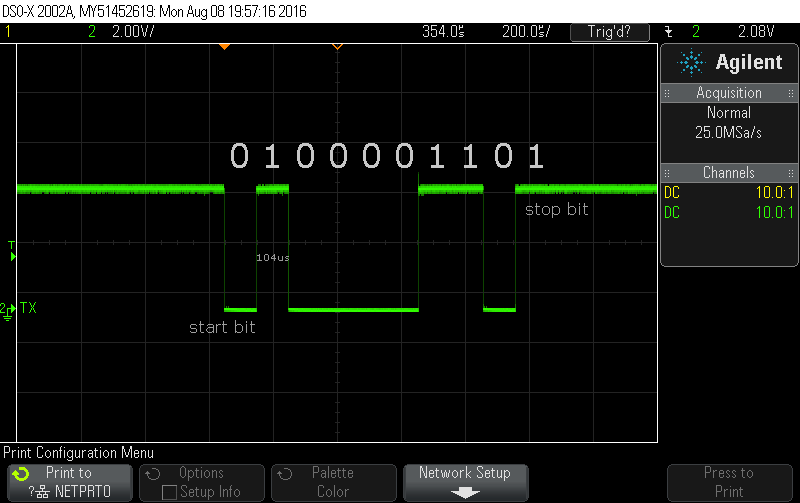
Task: Click the Channels header grip dots
Action: coord(667,173)
